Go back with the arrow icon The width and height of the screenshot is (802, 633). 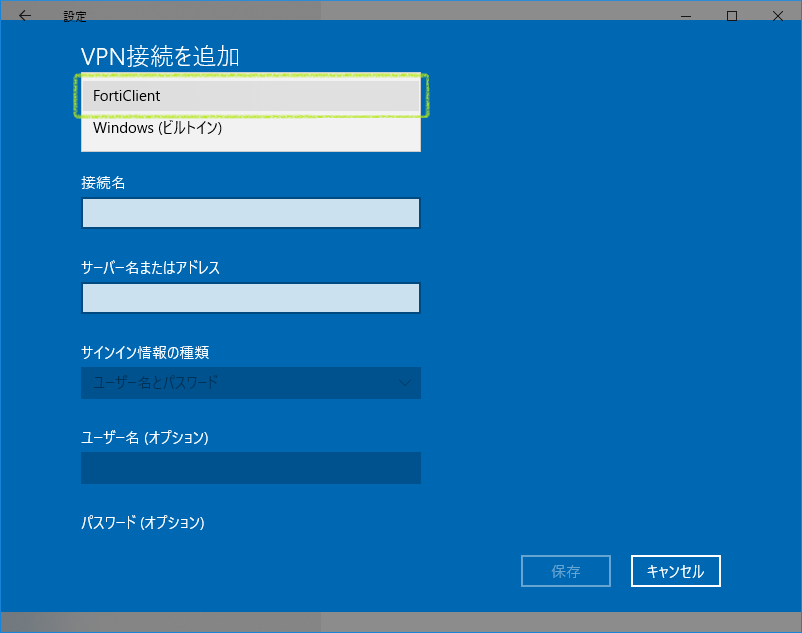25,16
